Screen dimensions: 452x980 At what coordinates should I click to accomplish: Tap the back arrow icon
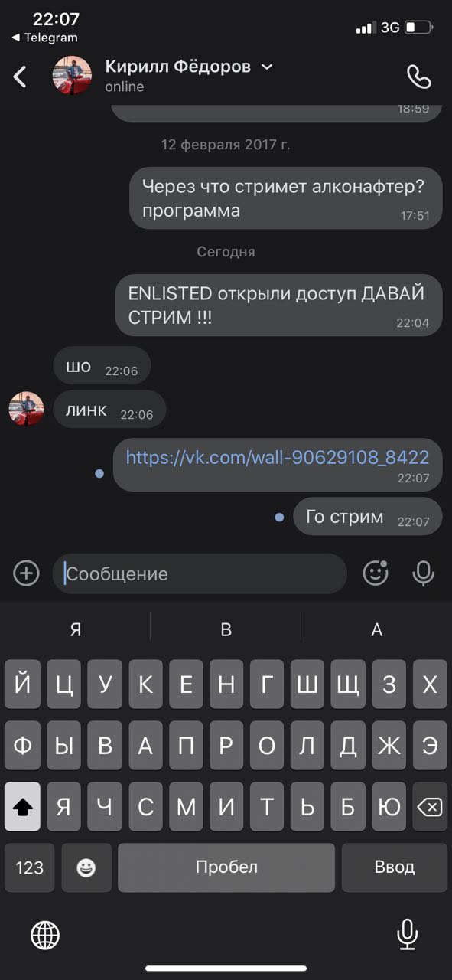[21, 77]
